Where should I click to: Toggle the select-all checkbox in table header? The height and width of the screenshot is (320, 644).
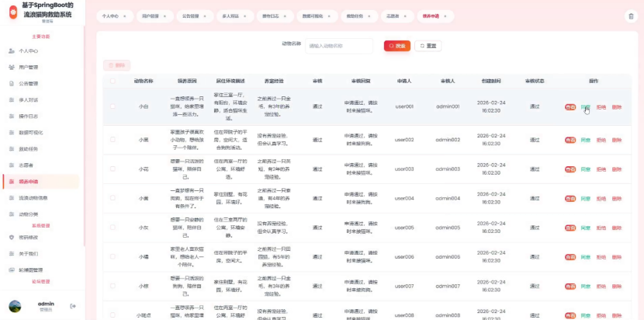coord(113,81)
